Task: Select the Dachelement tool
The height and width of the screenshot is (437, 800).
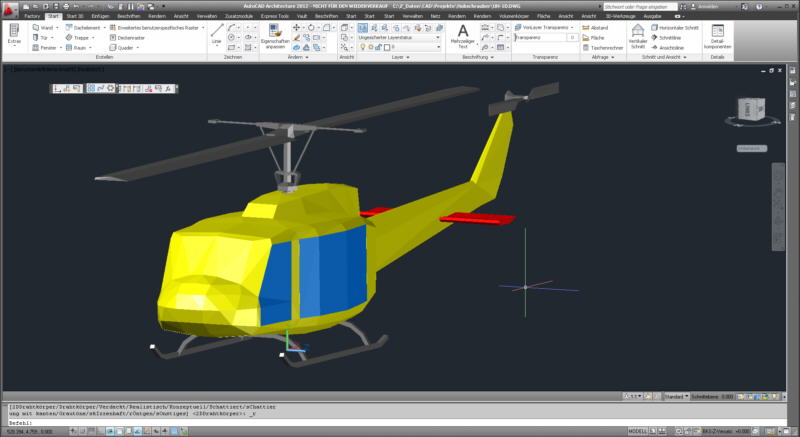Action: (83, 28)
